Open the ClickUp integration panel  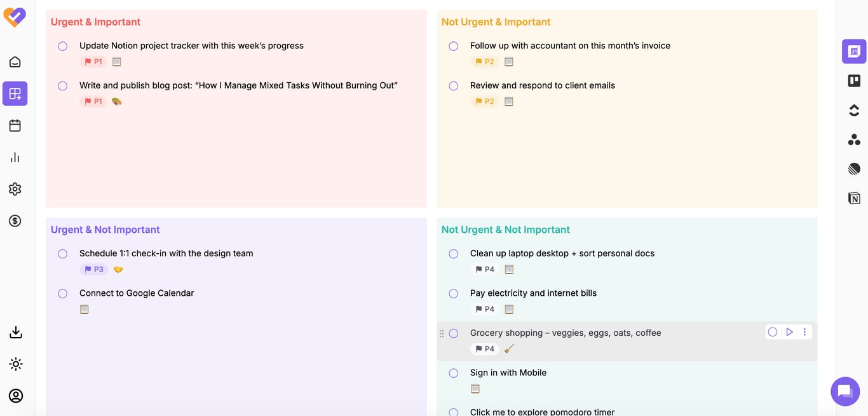coord(854,109)
